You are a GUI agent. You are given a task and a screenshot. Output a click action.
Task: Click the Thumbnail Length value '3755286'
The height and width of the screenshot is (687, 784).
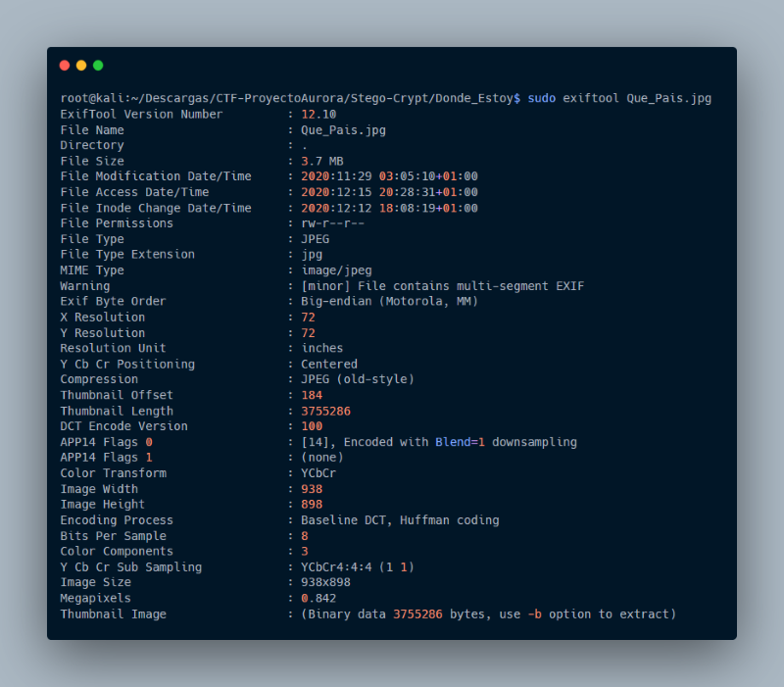pyautogui.click(x=325, y=411)
